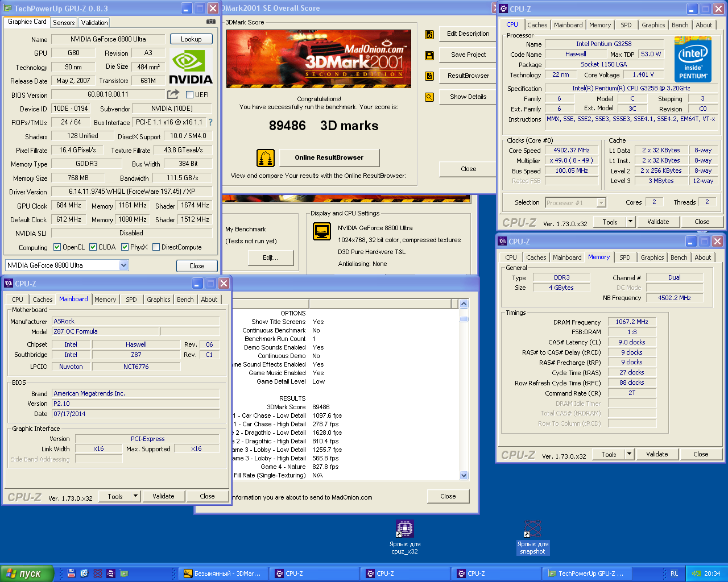Viewport: 728px width, 582px height.
Task: Click the Save Project floppy icon
Action: (429, 56)
